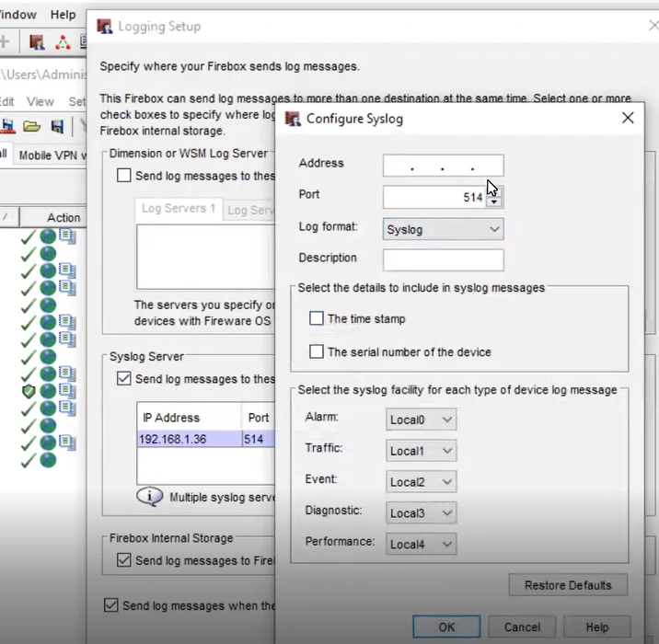Viewport: 659px width, 644px height.
Task: Open the Log format Syslog dropdown
Action: pyautogui.click(x=443, y=229)
